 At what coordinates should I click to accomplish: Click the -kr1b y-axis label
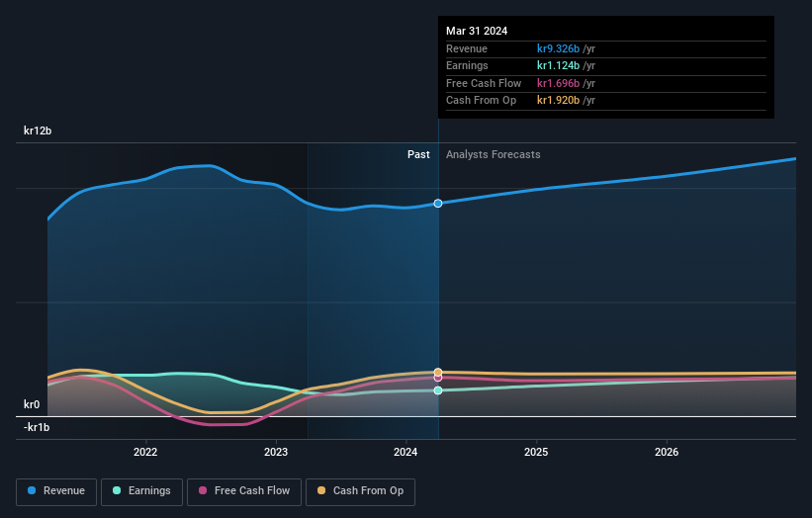click(37, 427)
